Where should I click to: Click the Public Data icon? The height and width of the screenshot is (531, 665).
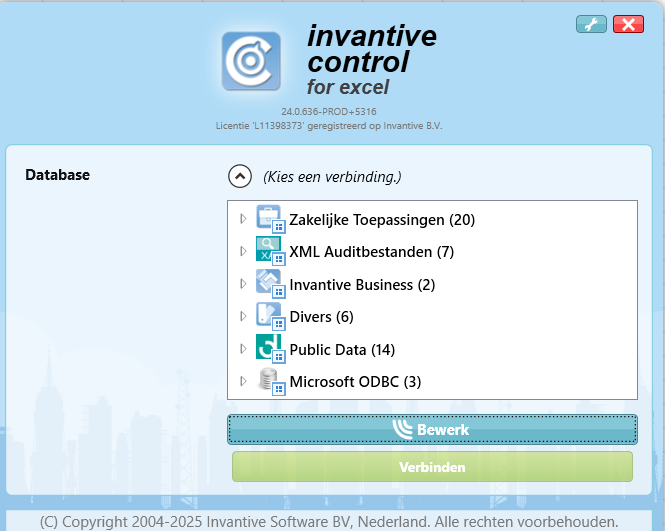(x=270, y=349)
